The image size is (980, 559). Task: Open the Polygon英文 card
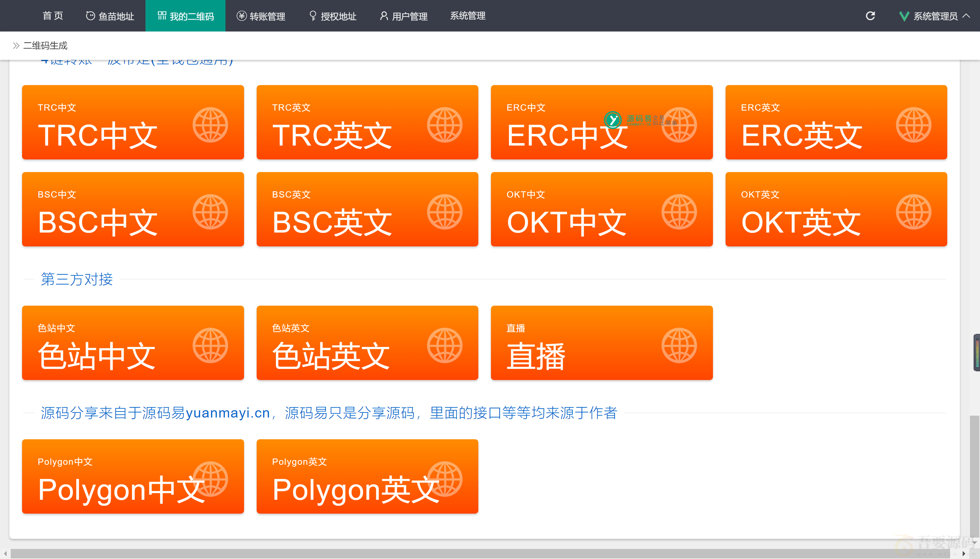click(x=367, y=476)
